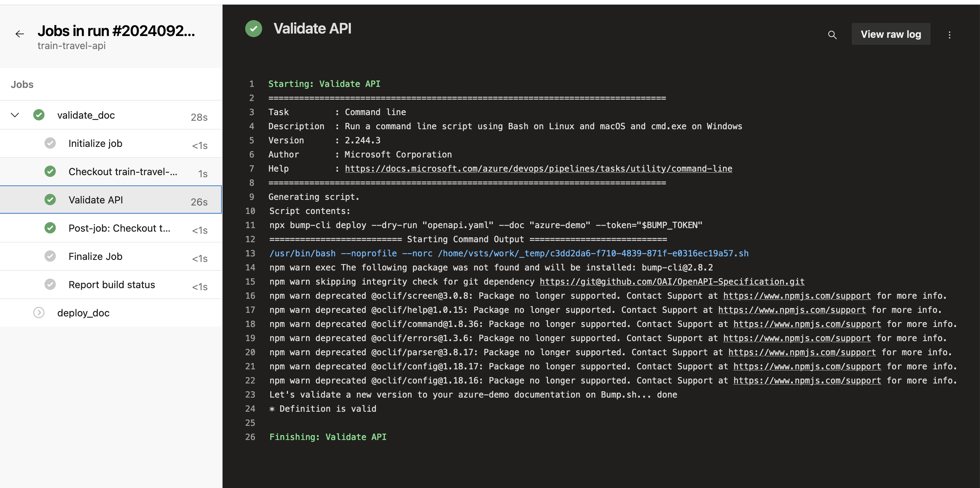The width and height of the screenshot is (980, 488).
Task: Select the Checkout train-travel step
Action: click(123, 172)
